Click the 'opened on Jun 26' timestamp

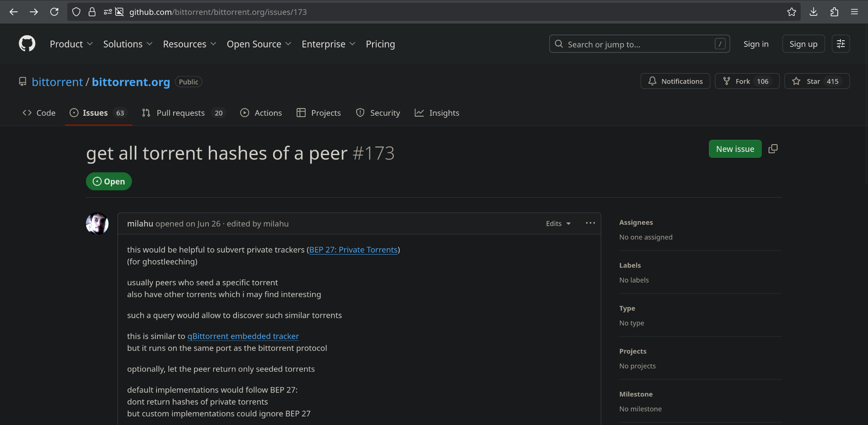click(x=188, y=224)
